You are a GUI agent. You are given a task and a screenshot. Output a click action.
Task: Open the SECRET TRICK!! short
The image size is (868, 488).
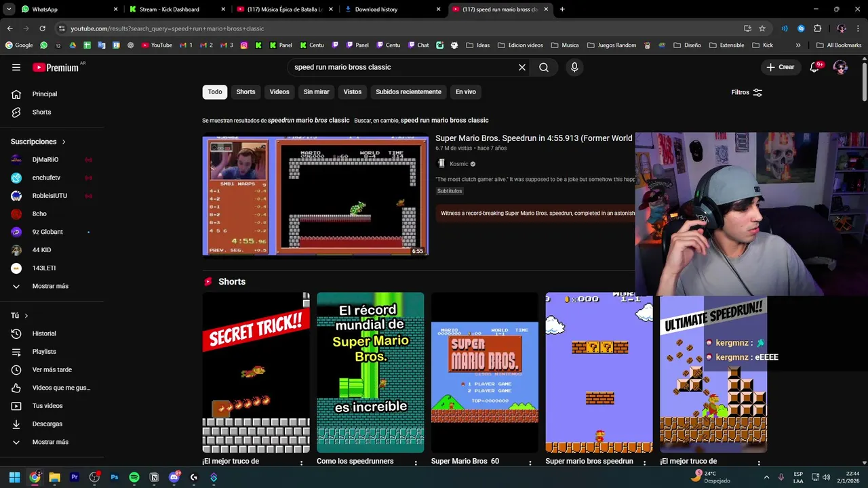(x=256, y=373)
